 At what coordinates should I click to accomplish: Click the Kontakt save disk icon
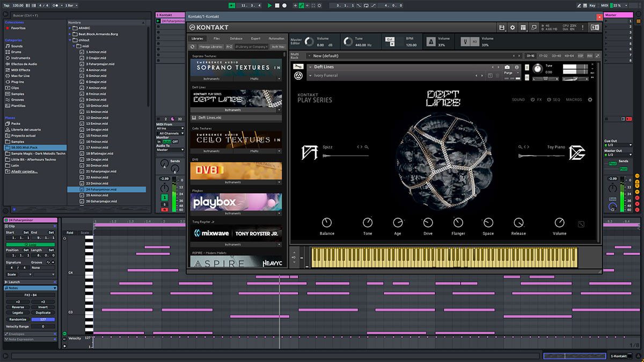502,27
